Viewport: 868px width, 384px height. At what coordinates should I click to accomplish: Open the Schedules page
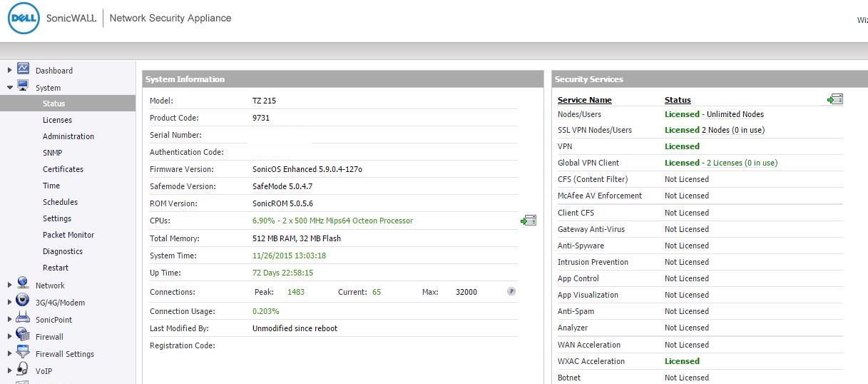60,202
